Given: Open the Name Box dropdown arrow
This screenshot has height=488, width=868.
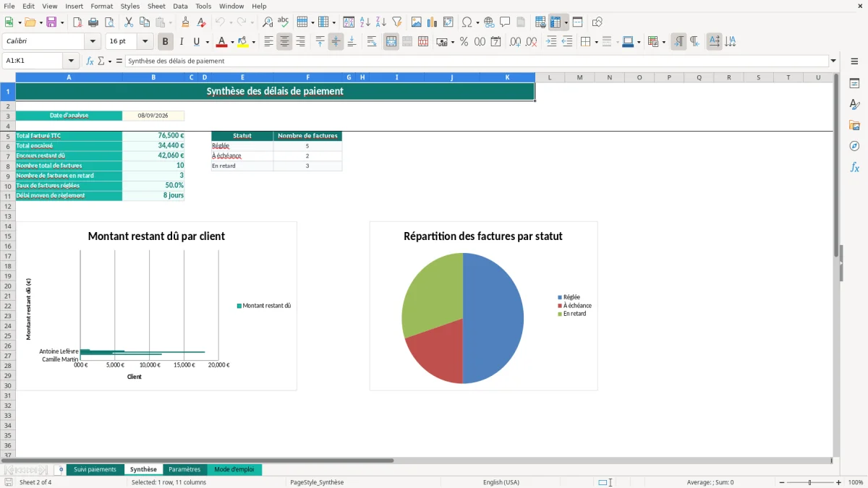Looking at the screenshot, I should pyautogui.click(x=71, y=61).
